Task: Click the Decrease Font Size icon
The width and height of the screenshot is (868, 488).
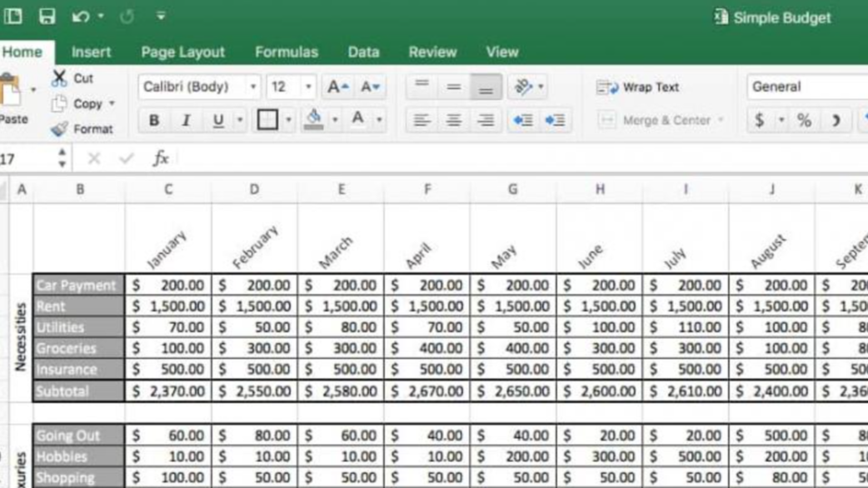Action: [x=370, y=87]
